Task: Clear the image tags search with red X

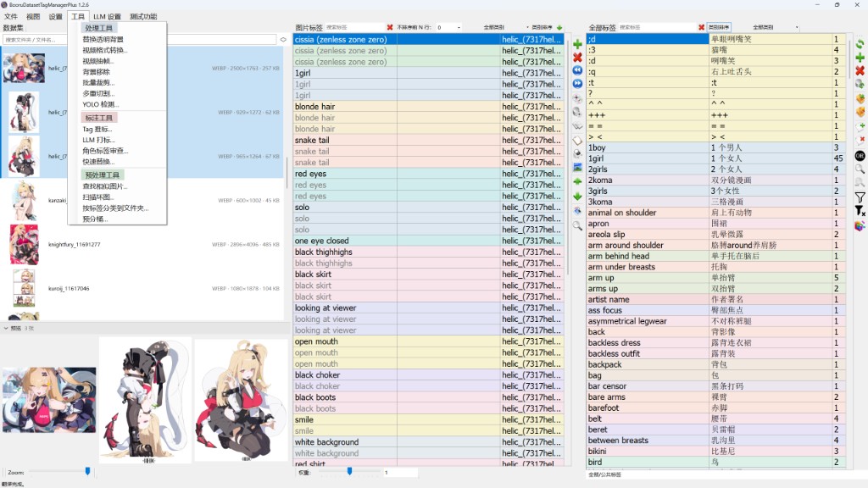Action: pos(390,27)
